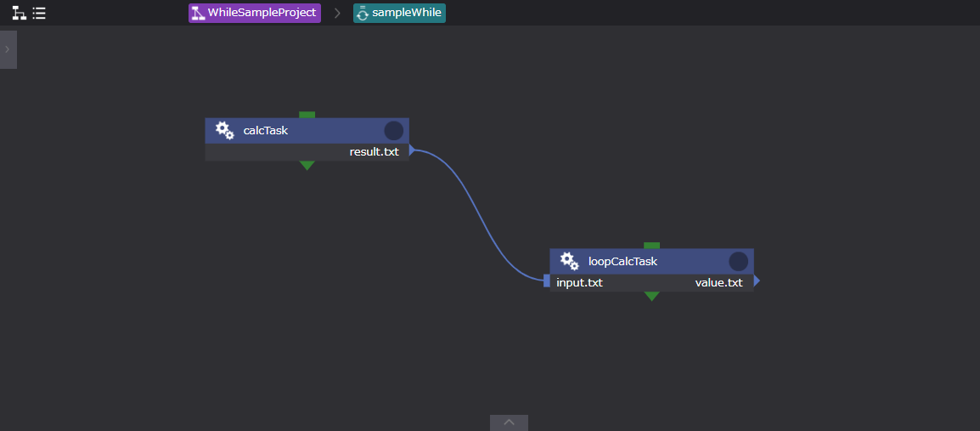Click the green upper connector above loopCalcTask

[651, 246]
